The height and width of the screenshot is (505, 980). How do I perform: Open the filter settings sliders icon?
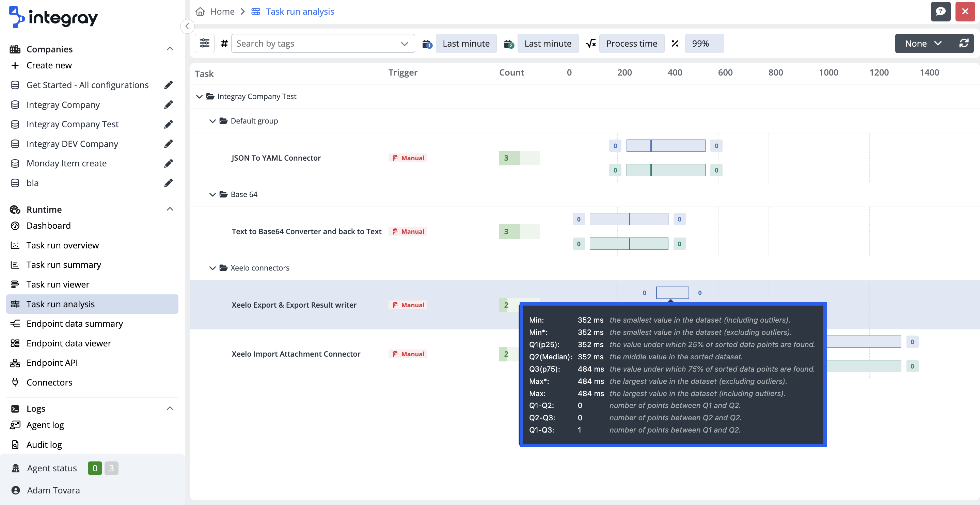tap(204, 43)
